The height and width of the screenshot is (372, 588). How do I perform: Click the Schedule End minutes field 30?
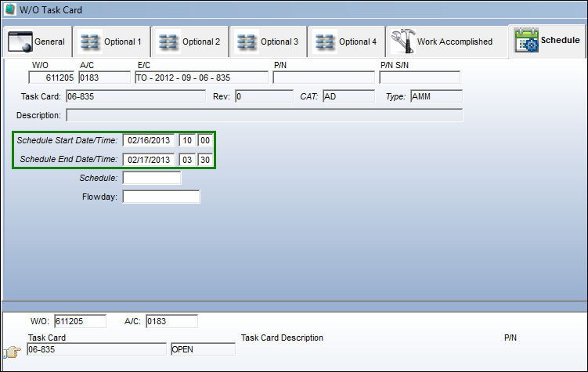point(205,160)
